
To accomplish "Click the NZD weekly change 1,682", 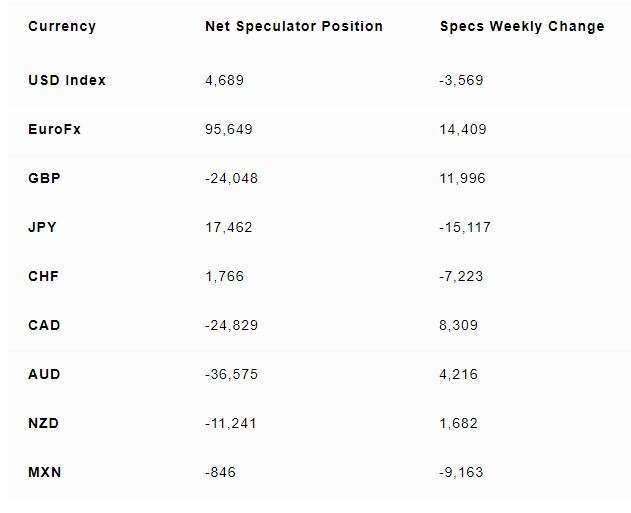I will point(459,423).
